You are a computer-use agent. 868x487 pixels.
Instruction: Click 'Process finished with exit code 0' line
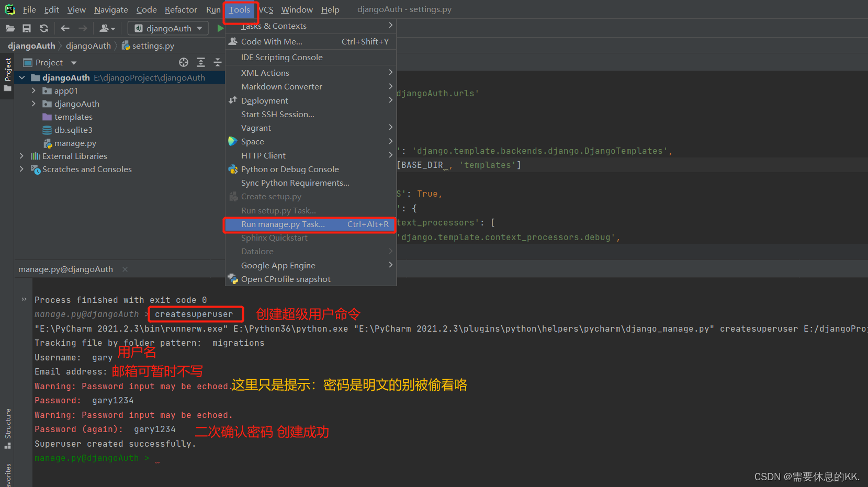[x=121, y=300]
